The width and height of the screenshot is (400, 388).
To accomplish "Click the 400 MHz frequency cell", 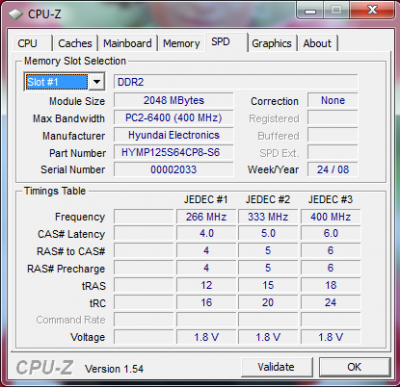I will tap(330, 217).
